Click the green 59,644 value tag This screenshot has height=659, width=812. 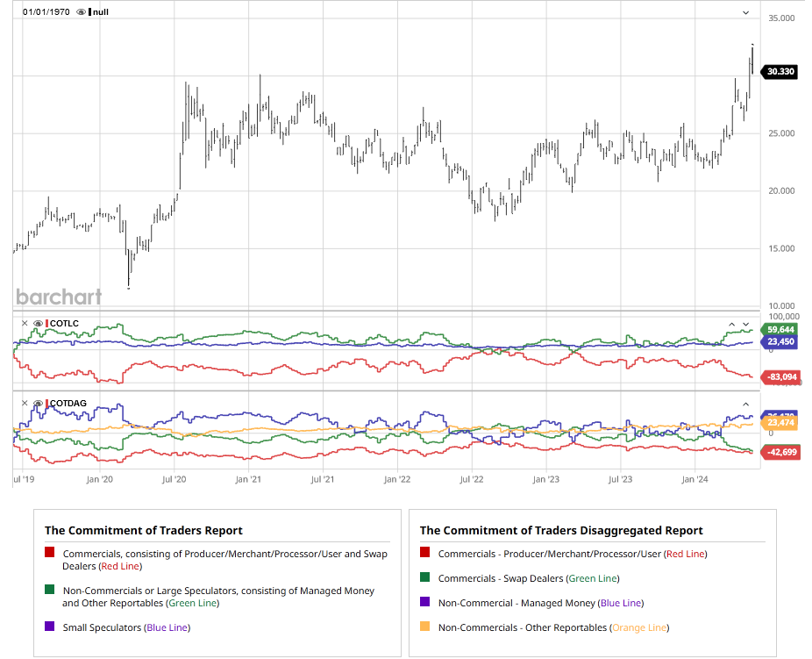pyautogui.click(x=780, y=330)
